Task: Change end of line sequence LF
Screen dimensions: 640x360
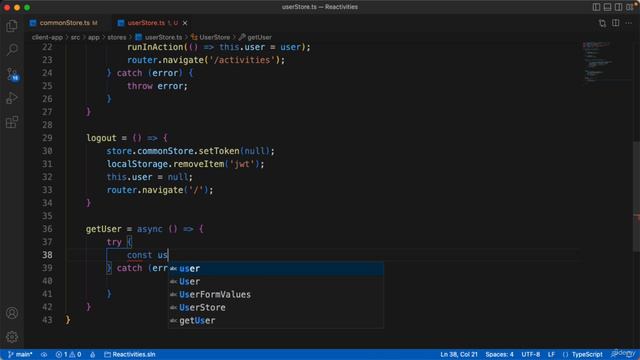Action: [551, 354]
